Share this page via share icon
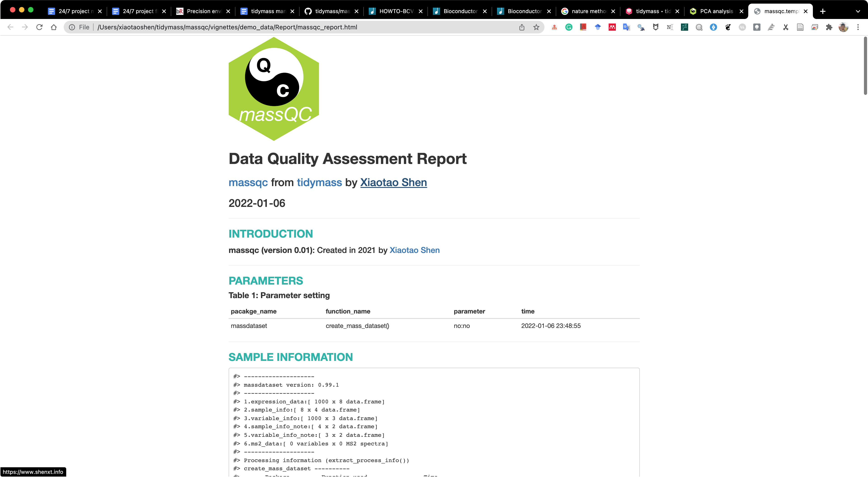 522,27
